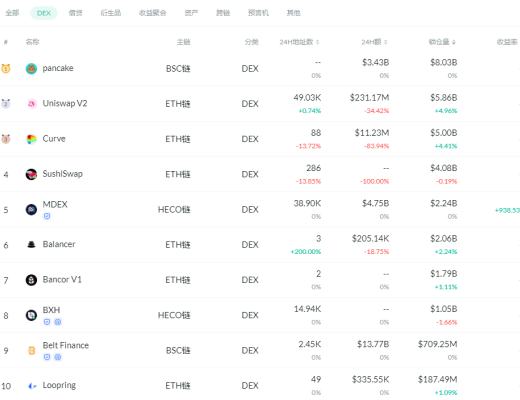Click the Uniswap V2 unicorn logo
This screenshot has height=400, width=520.
31,104
